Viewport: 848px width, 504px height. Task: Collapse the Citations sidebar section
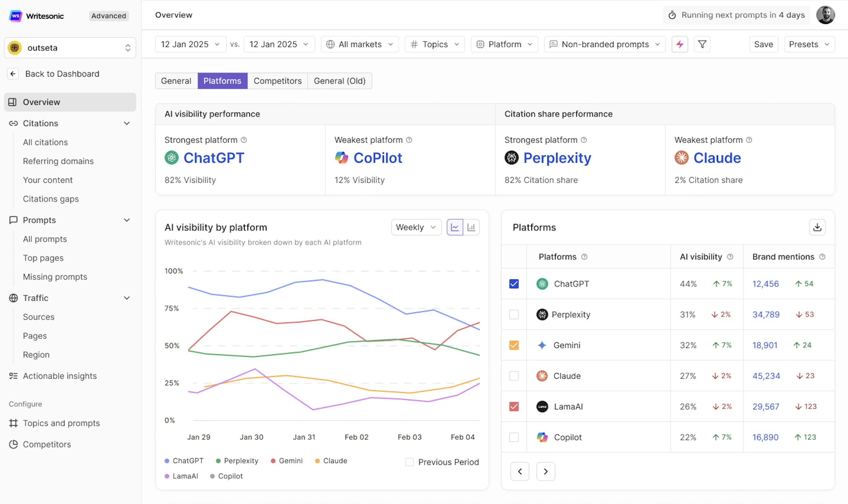(127, 123)
